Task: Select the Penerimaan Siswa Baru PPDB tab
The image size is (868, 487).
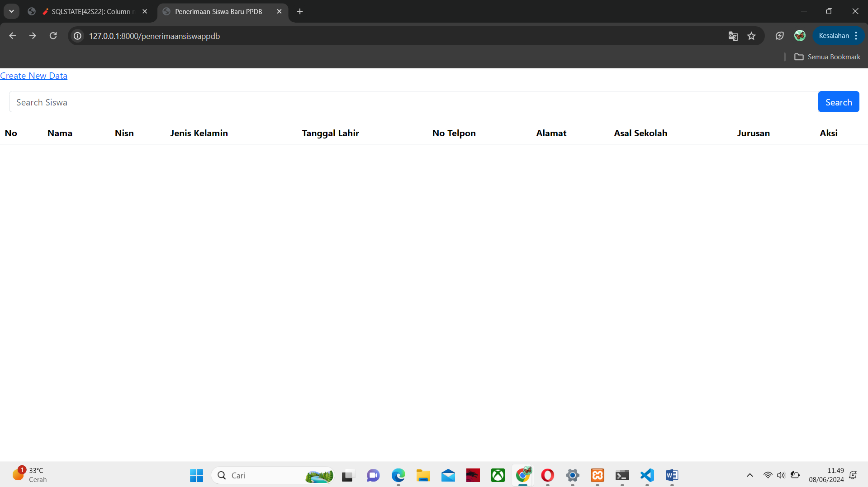Action: tap(218, 12)
